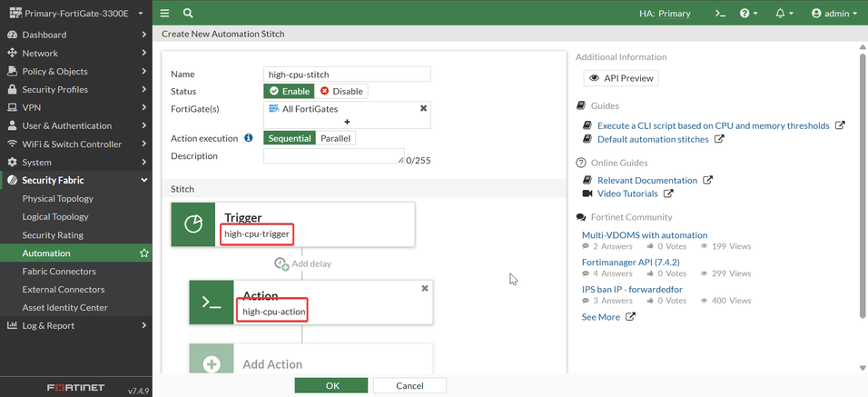Open the Primary-FortiGate-3300E device dropdown
This screenshot has width=868, height=397.
tap(76, 14)
